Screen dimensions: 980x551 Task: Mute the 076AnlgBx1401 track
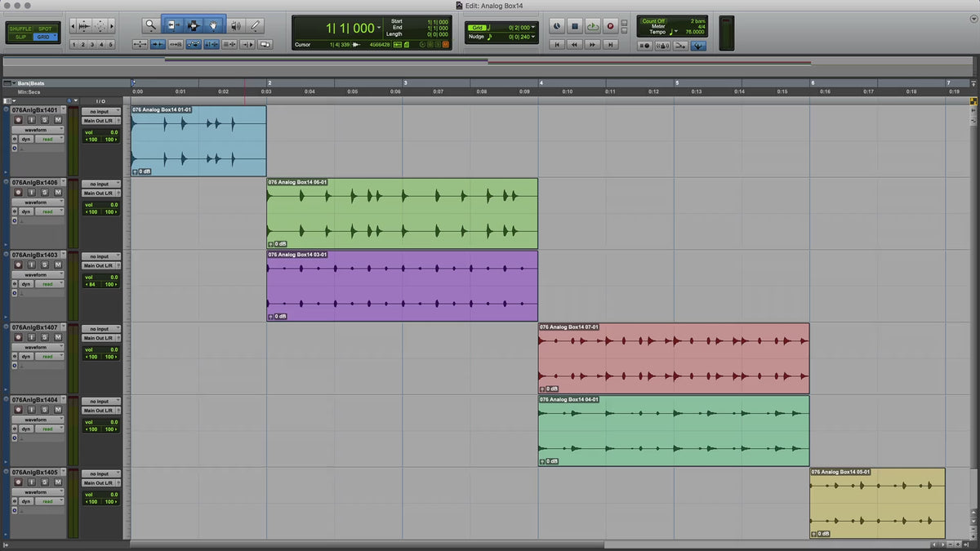click(x=57, y=120)
